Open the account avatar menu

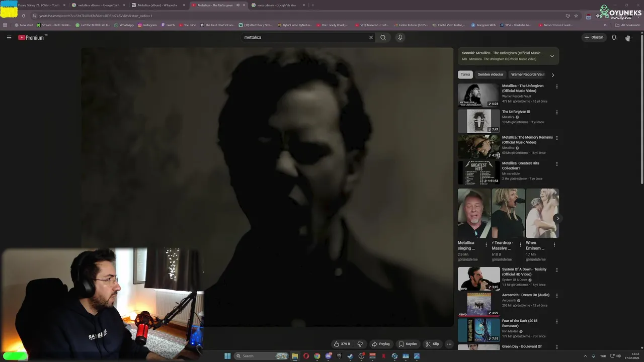pyautogui.click(x=628, y=38)
